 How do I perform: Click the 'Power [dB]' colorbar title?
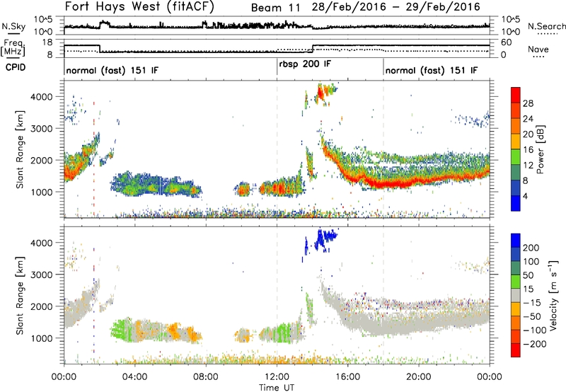tap(541, 149)
